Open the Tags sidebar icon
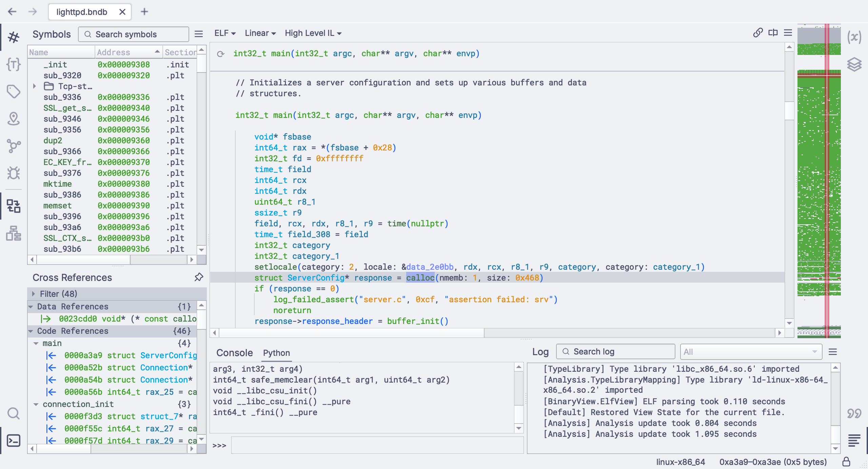The height and width of the screenshot is (469, 868). tap(14, 91)
